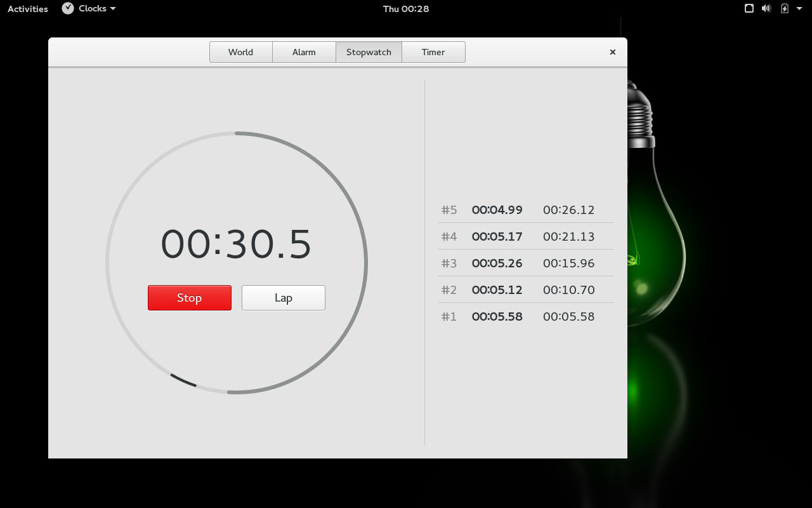Image resolution: width=812 pixels, height=508 pixels.
Task: Open the Activities overview
Action: (28, 9)
